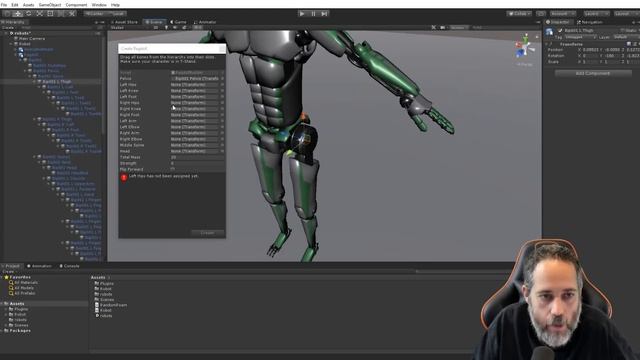Click Main Camera in Hierarchy

[x=31, y=38]
